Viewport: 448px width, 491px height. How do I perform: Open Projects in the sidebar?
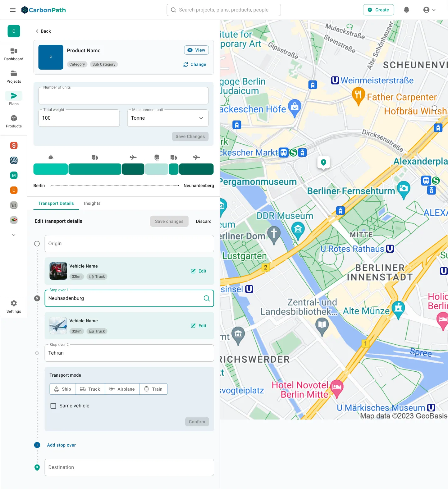pos(14,77)
